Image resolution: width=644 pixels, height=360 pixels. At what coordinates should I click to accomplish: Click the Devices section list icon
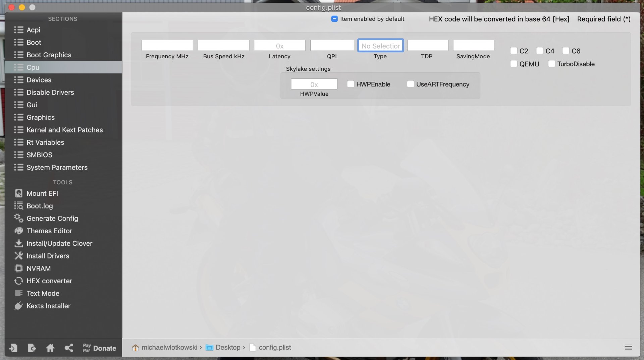tap(19, 80)
